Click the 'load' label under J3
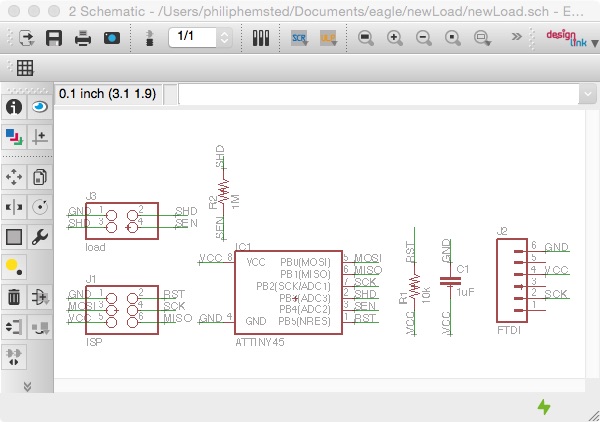Viewport: 600px width, 422px height. coord(95,248)
